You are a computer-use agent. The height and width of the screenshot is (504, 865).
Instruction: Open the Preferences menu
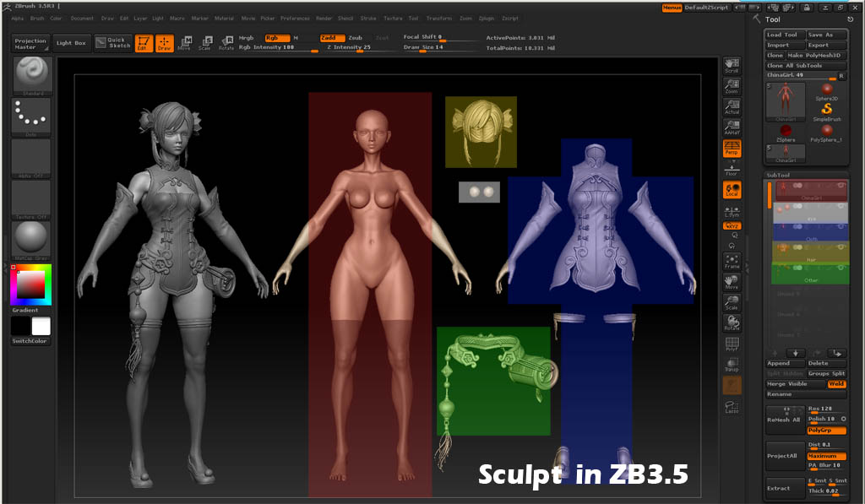[295, 19]
